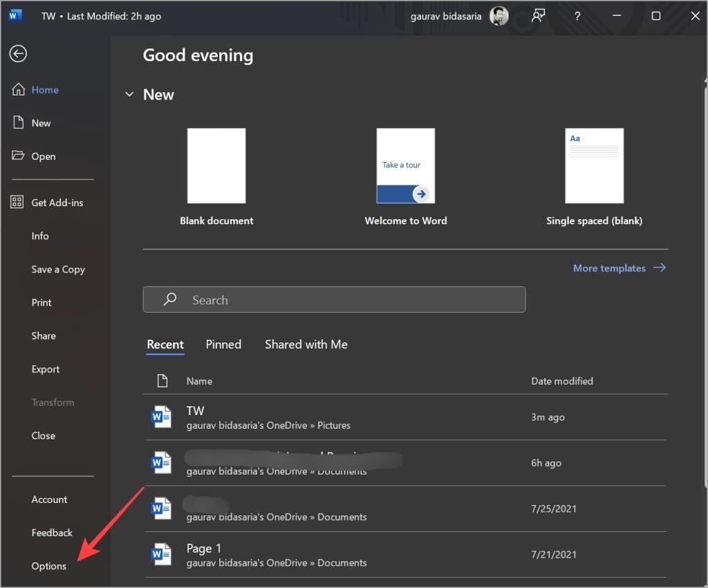The width and height of the screenshot is (708, 588).
Task: Open the TW document in recent list
Action: pyautogui.click(x=405, y=417)
